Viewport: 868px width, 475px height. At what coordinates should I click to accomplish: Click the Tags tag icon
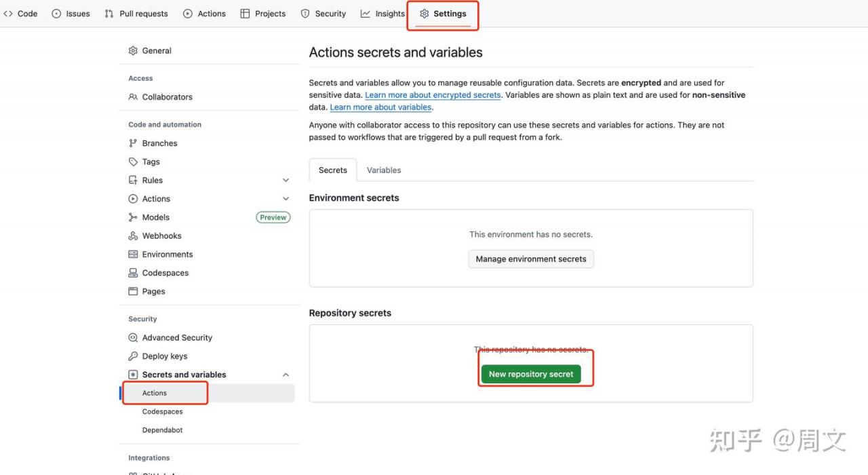click(x=133, y=161)
